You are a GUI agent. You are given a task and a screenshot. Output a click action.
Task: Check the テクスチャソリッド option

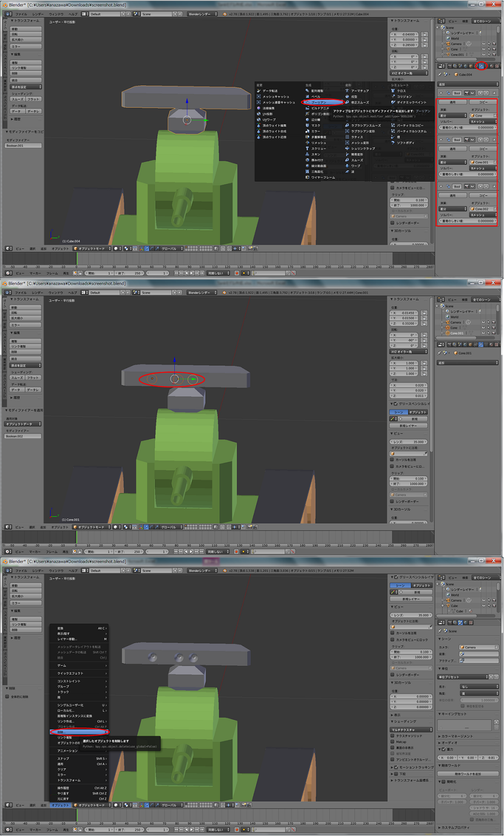point(393,736)
